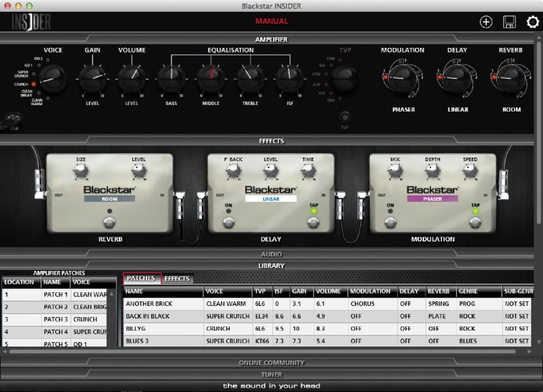
Task: Open settings with the gear icon
Action: point(532,22)
